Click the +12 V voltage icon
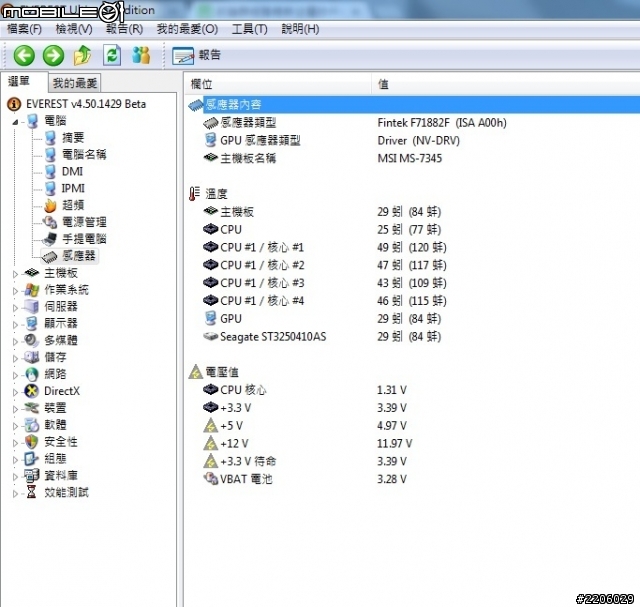 pyautogui.click(x=211, y=443)
